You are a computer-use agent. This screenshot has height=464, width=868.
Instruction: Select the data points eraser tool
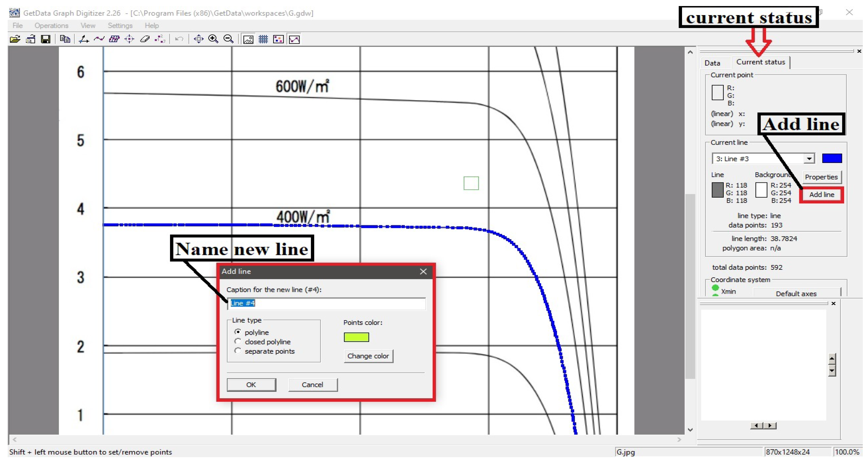click(x=144, y=40)
